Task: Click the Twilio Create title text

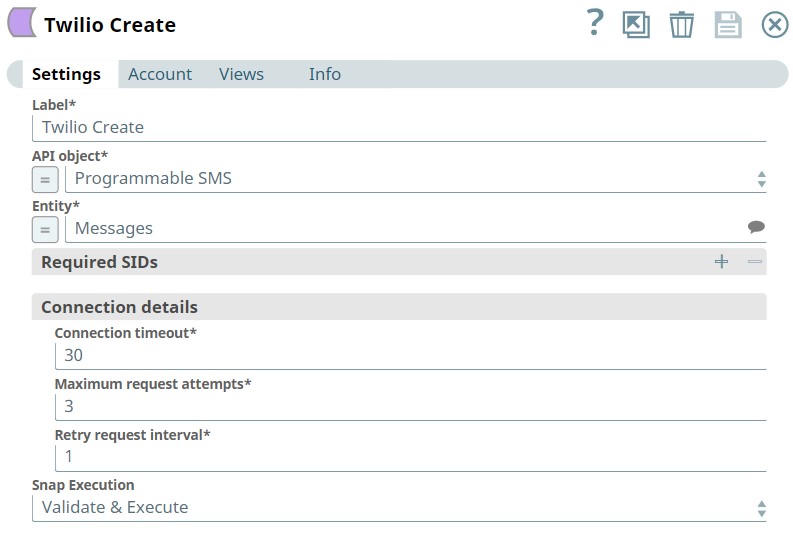Action: click(x=110, y=25)
